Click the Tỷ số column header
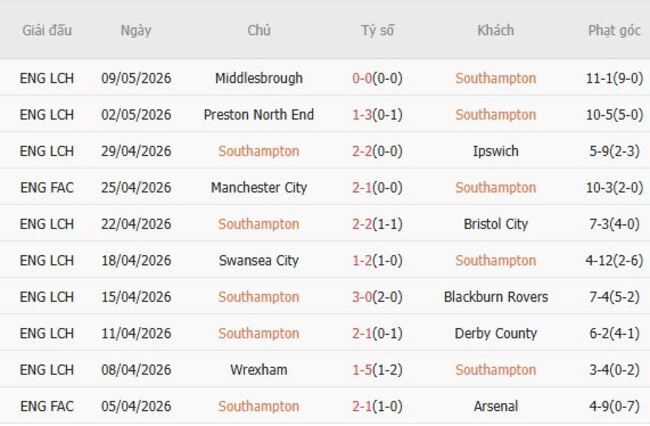650x426 pixels. [x=377, y=30]
